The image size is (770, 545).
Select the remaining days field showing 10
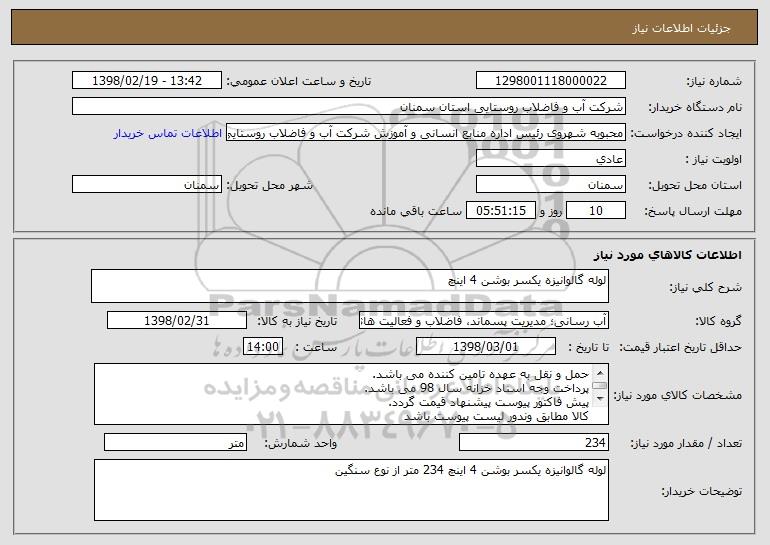coord(596,211)
